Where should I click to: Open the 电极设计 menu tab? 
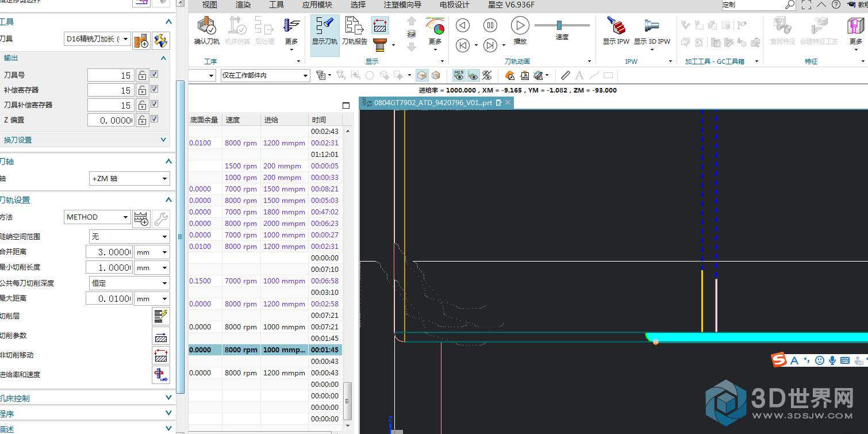coord(455,5)
